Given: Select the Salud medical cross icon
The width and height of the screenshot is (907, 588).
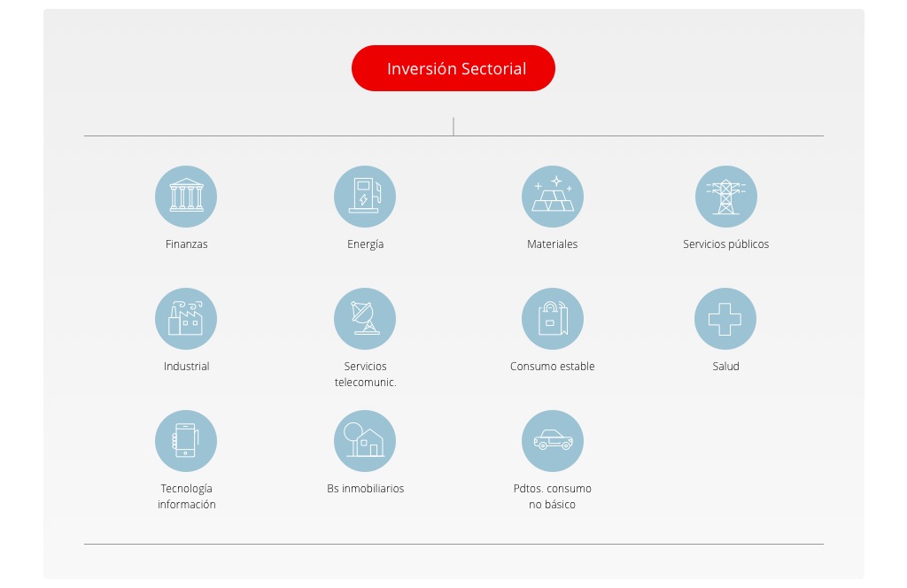Looking at the screenshot, I should (725, 319).
